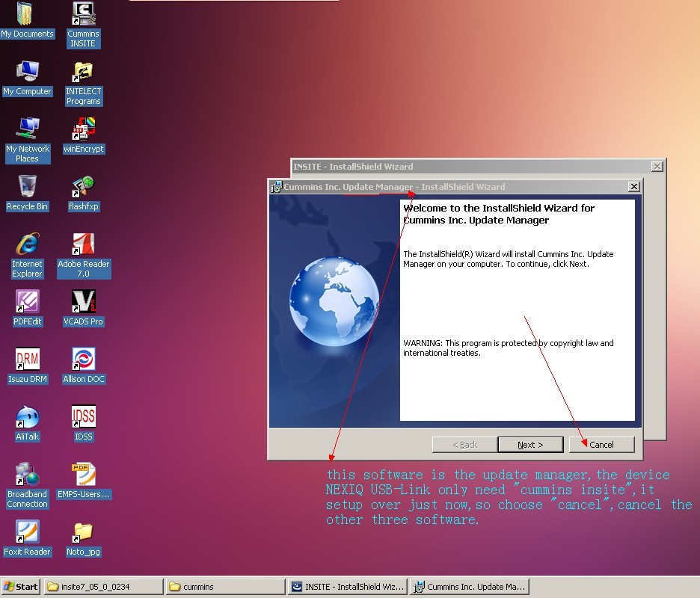
Task: Click the Recycle Bin icon
Action: pyautogui.click(x=28, y=187)
